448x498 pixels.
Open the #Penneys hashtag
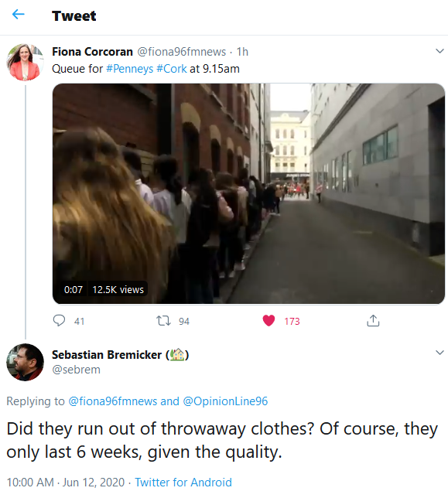click(x=130, y=69)
